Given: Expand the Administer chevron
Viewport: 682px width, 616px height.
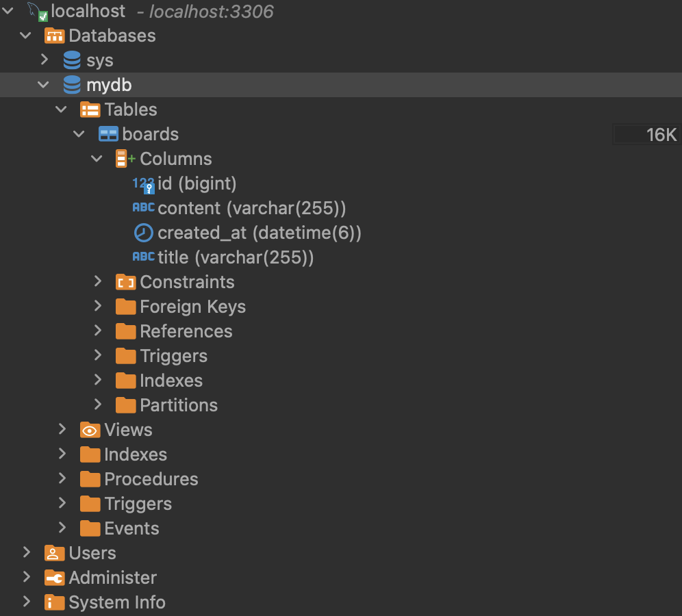Looking at the screenshot, I should coord(27,577).
